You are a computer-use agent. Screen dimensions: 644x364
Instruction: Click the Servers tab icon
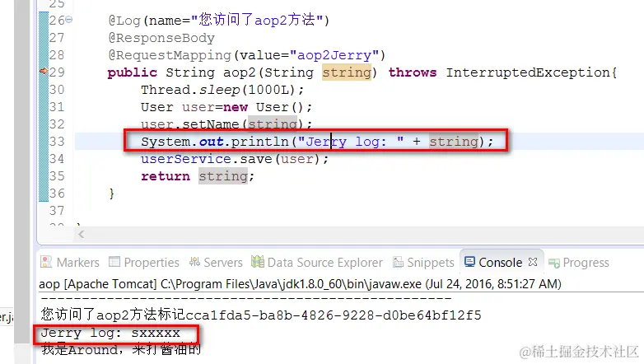point(194,262)
